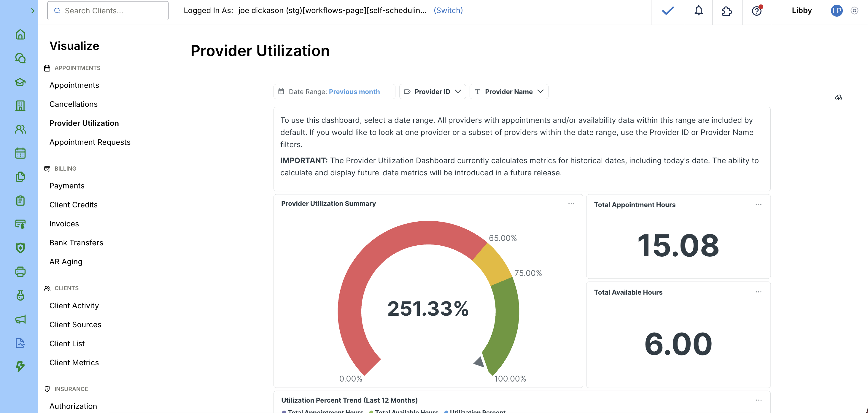
Task: Open Total Appointment Hours ellipsis menu
Action: 759,205
